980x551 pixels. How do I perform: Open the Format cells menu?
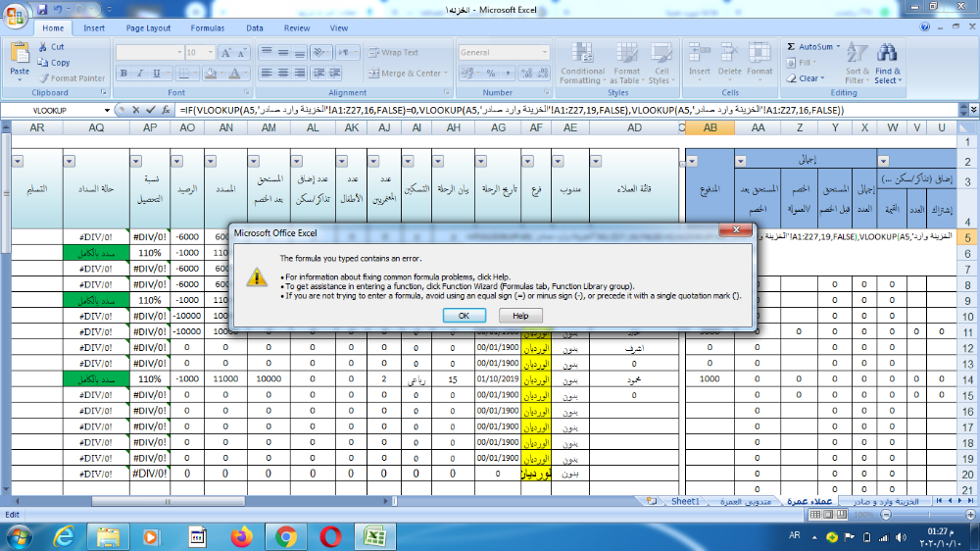click(759, 61)
